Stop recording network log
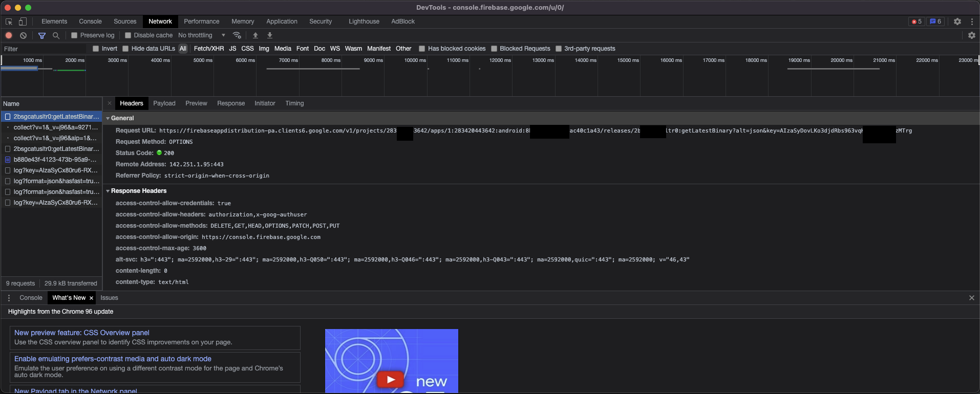 pos(9,35)
